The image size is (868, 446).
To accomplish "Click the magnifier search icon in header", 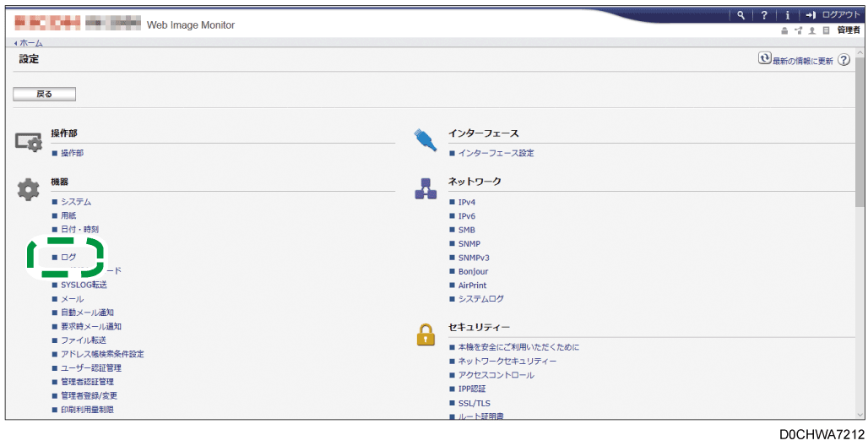I will (x=741, y=15).
